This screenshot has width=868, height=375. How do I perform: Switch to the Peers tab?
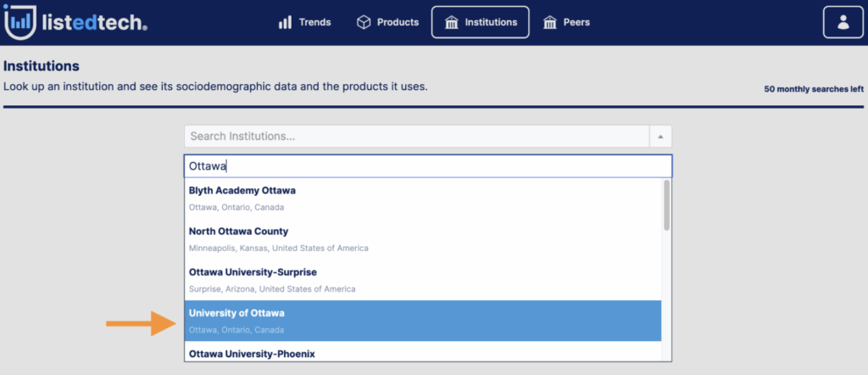click(567, 23)
